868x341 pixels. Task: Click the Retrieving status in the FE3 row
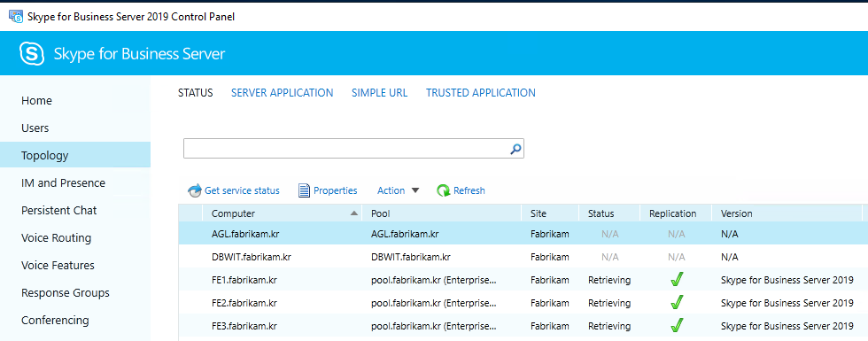(609, 326)
